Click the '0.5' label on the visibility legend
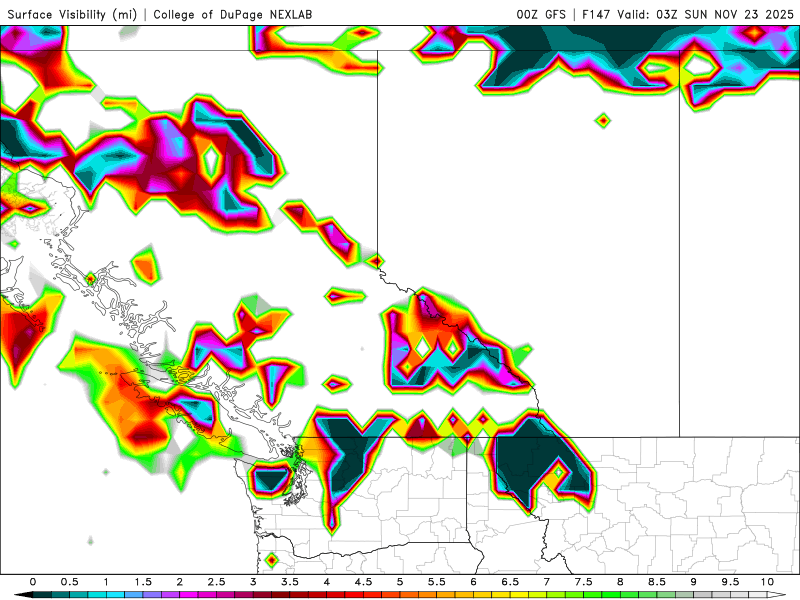This screenshot has height=600, width=800. coord(69,582)
